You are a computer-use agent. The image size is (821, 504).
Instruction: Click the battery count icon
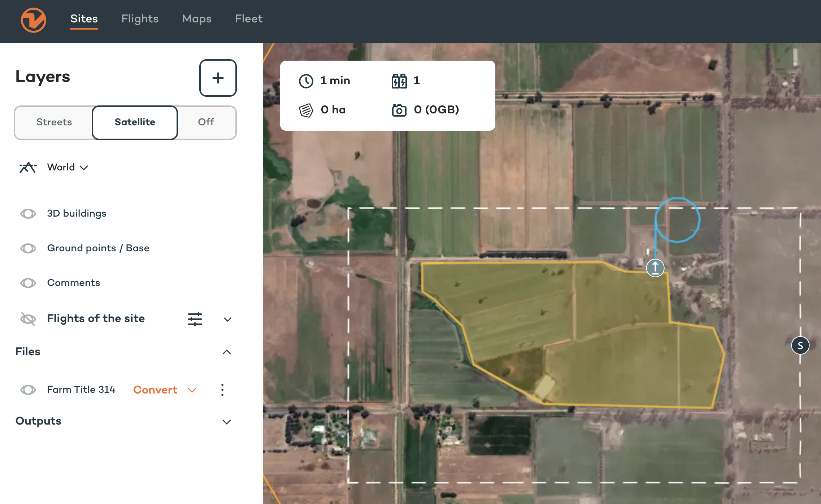tap(399, 81)
